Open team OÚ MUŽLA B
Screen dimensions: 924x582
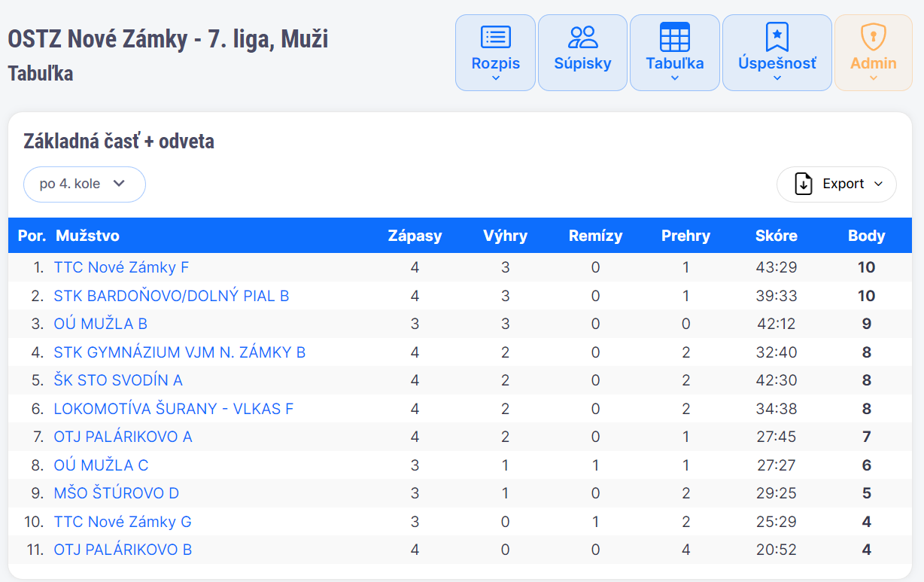point(101,324)
